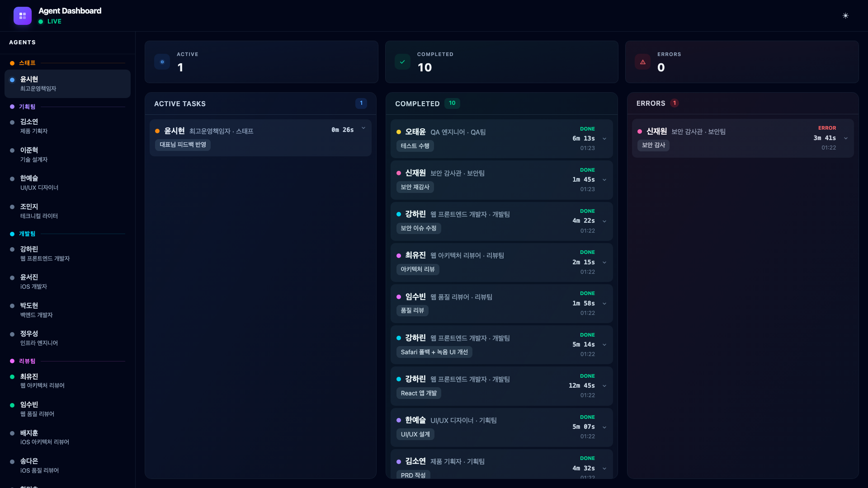This screenshot has height=488, width=868.
Task: Expand 신재원's error entry details
Action: 846,138
